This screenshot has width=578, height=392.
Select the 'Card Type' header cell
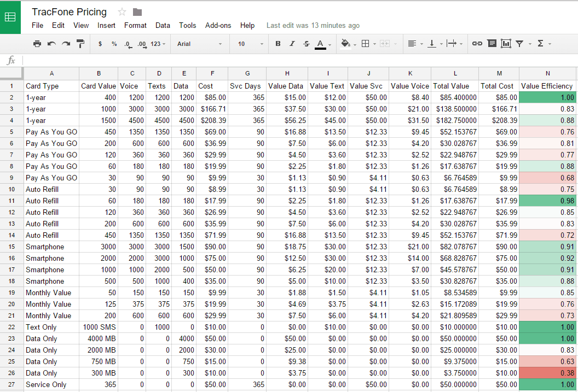(51, 86)
